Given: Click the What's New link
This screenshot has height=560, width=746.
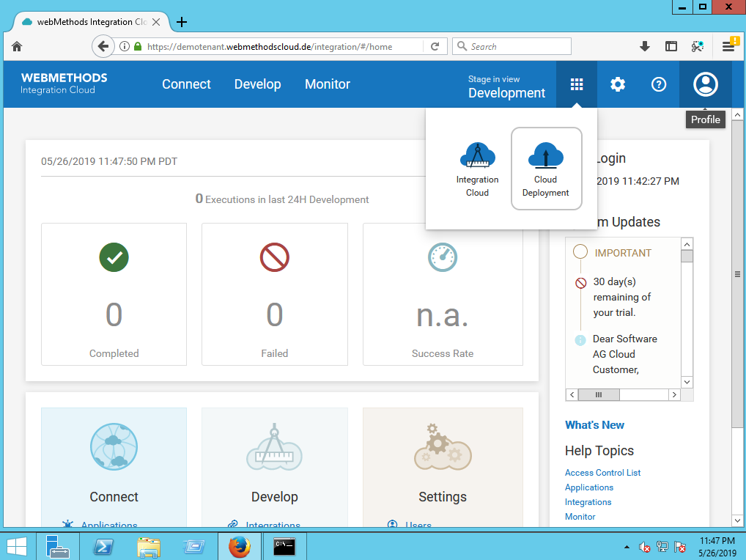Looking at the screenshot, I should 594,425.
